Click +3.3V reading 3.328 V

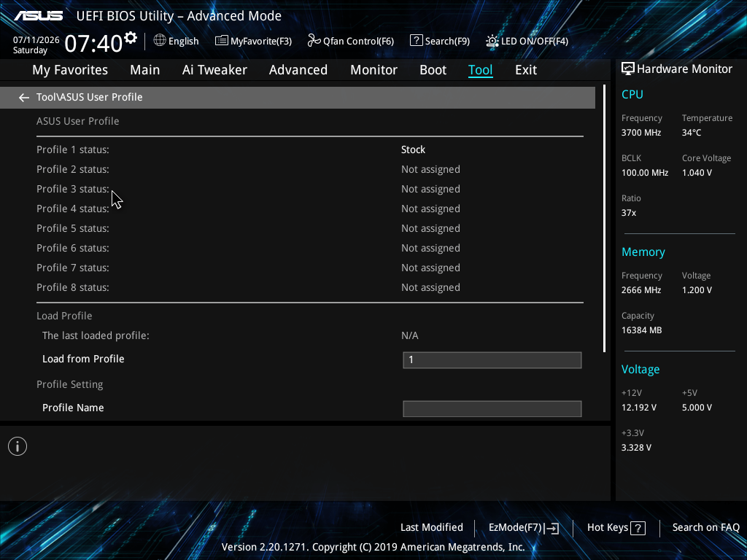point(636,448)
